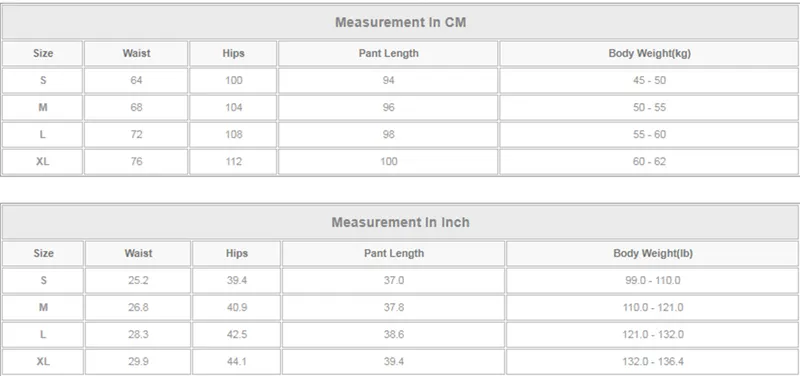The height and width of the screenshot is (376, 800).
Task: Click the pant length value 100
Action: [388, 161]
